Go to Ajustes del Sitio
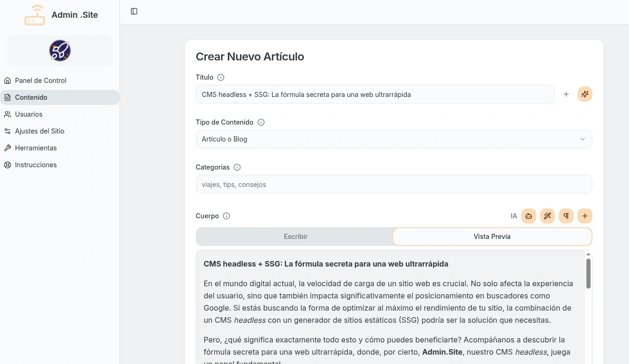Viewport: 629px width, 364px height. [40, 131]
